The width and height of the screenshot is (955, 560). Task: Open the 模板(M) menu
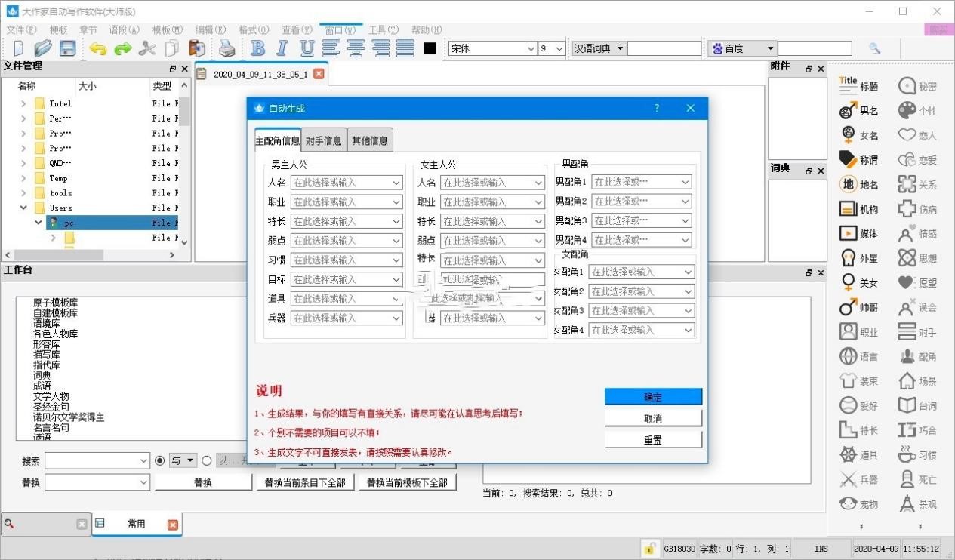pyautogui.click(x=168, y=29)
